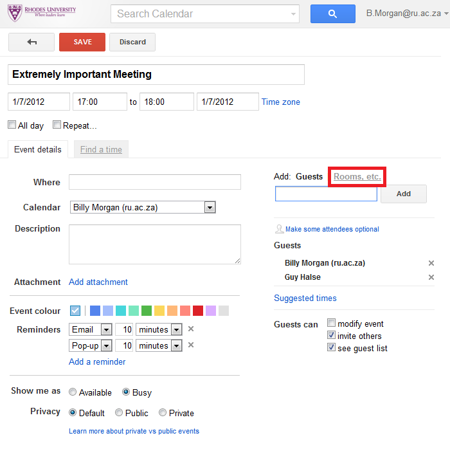
Task: Switch to Event details tab
Action: click(38, 149)
